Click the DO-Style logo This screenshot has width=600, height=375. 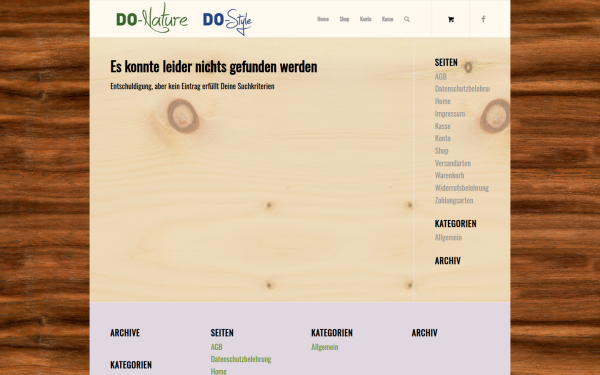point(227,21)
